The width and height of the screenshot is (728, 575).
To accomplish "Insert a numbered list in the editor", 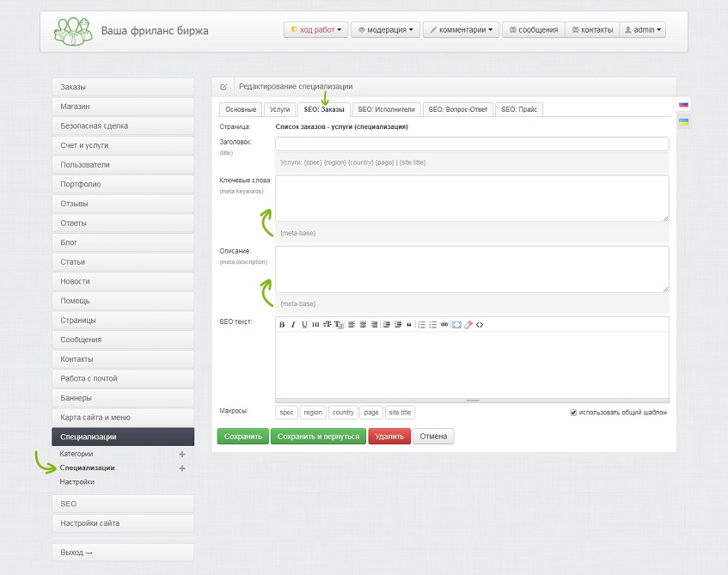I will 421,325.
